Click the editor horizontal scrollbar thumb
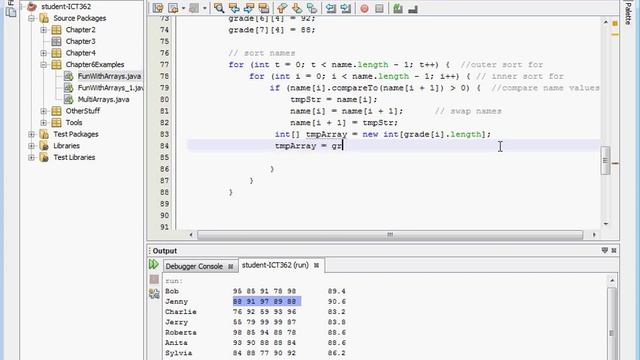The height and width of the screenshot is (360, 640). [x=390, y=235]
